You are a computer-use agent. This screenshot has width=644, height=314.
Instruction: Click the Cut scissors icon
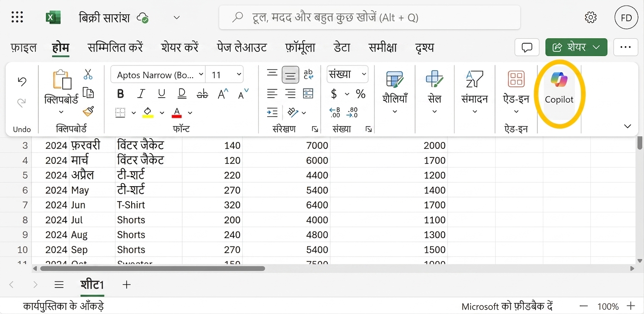88,74
